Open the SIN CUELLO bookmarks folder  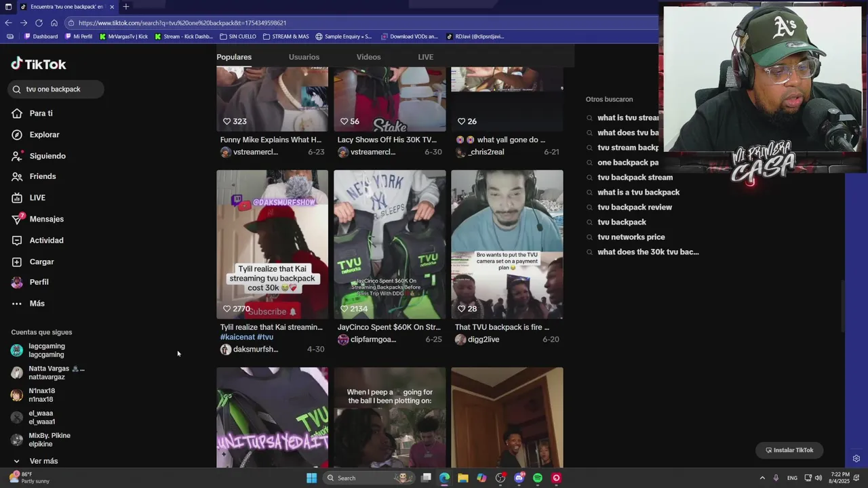pyautogui.click(x=239, y=37)
